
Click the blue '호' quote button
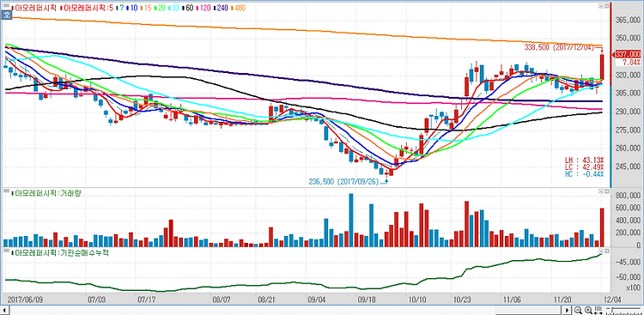[x=7, y=15]
